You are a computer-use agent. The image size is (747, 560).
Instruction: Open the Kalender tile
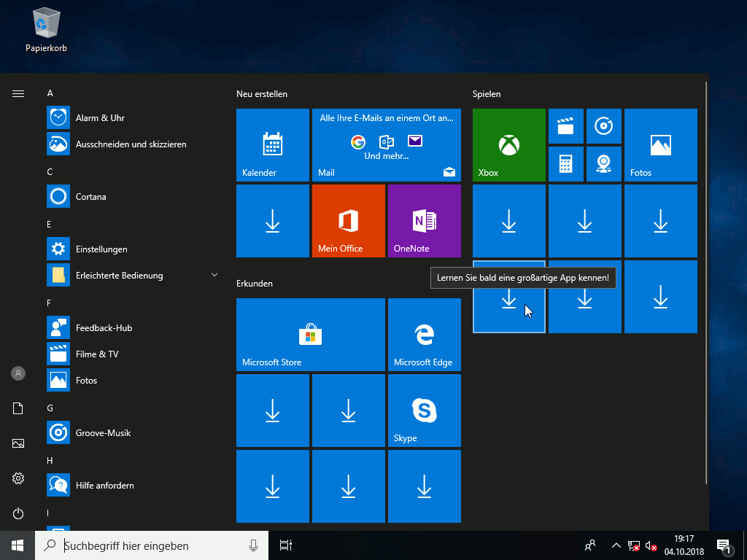pyautogui.click(x=272, y=145)
